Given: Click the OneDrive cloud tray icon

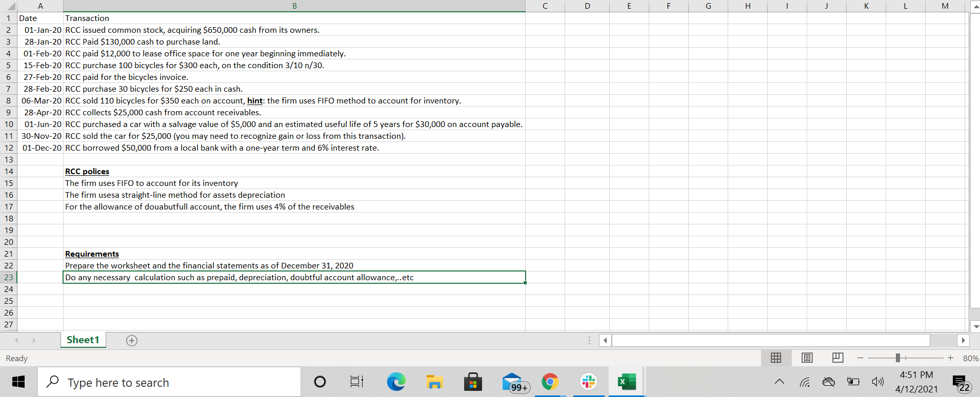Looking at the screenshot, I should tap(829, 382).
